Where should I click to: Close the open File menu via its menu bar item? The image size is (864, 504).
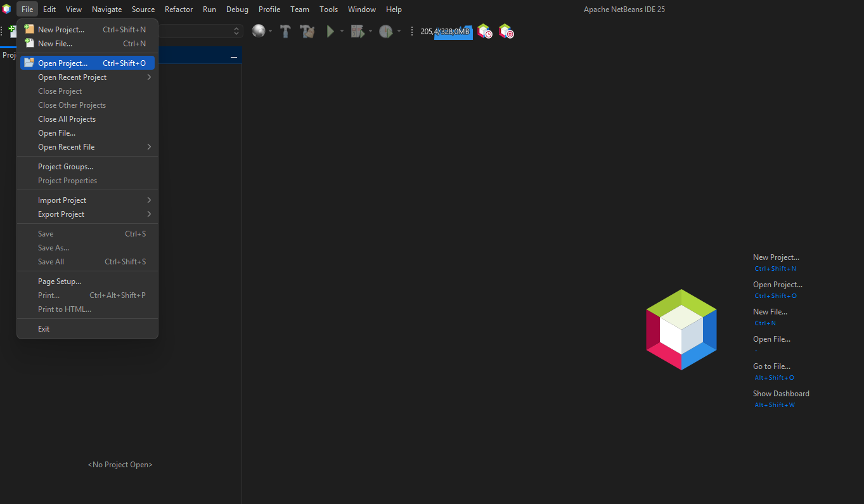point(27,10)
